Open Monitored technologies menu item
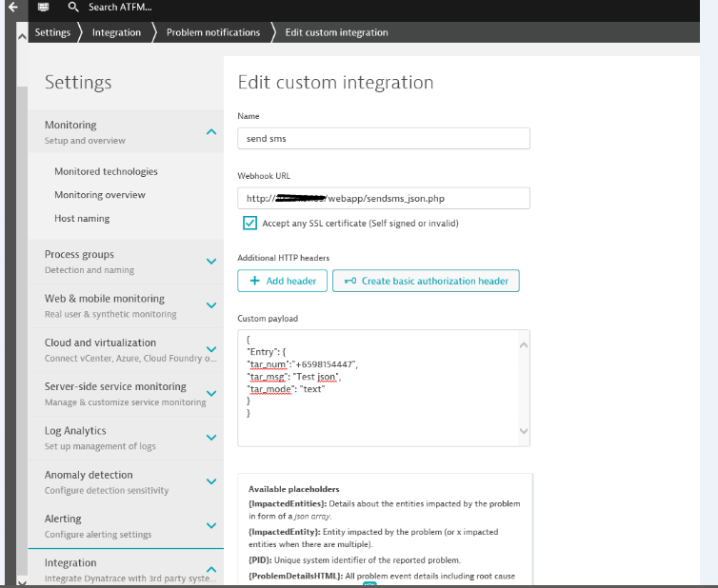This screenshot has width=718, height=588. pos(106,171)
